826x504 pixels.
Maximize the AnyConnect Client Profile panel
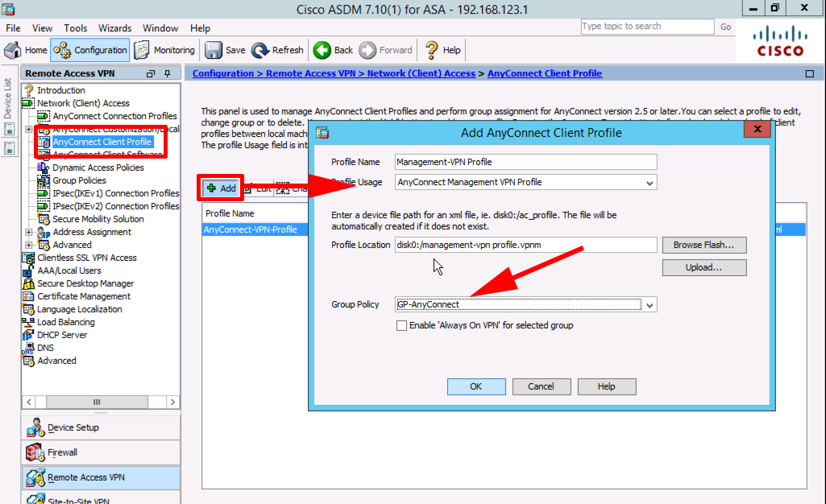click(x=810, y=73)
